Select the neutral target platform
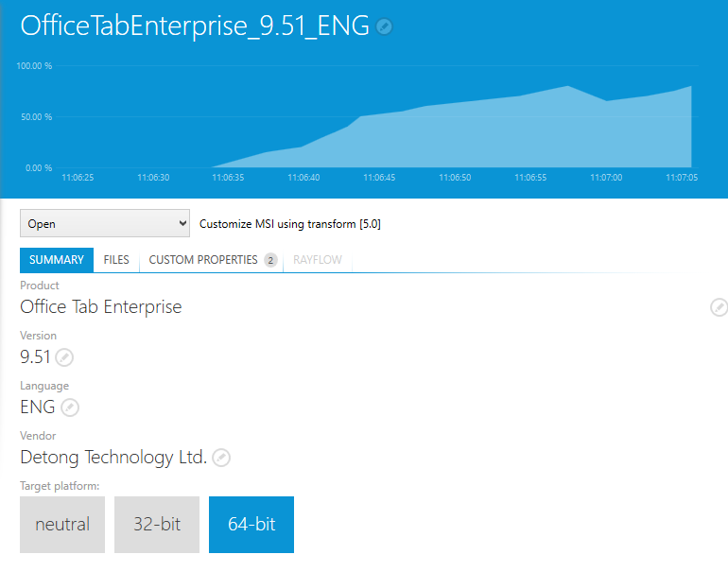 tap(62, 524)
